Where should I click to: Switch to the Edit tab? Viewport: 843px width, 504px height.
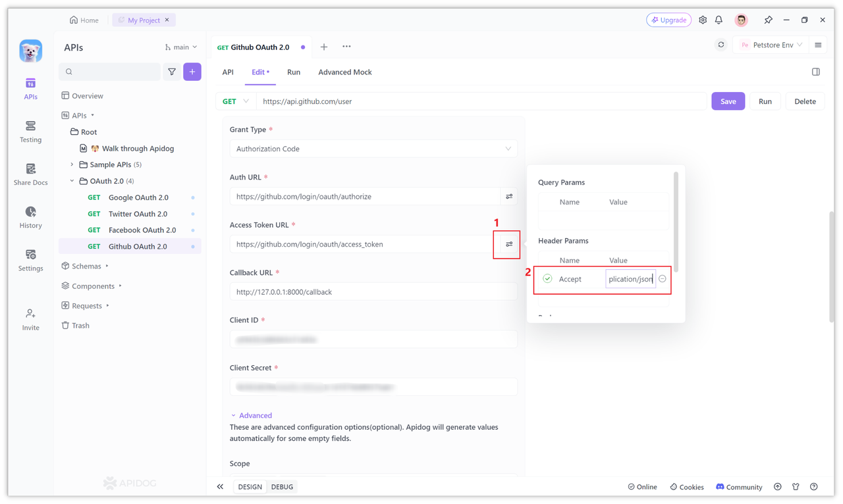click(260, 72)
